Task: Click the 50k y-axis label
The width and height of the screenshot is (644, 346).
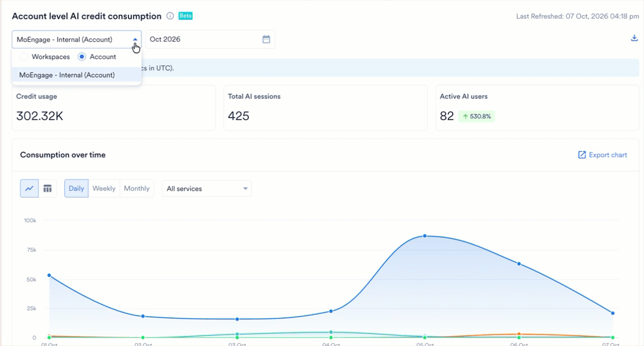Action: pyautogui.click(x=31, y=279)
